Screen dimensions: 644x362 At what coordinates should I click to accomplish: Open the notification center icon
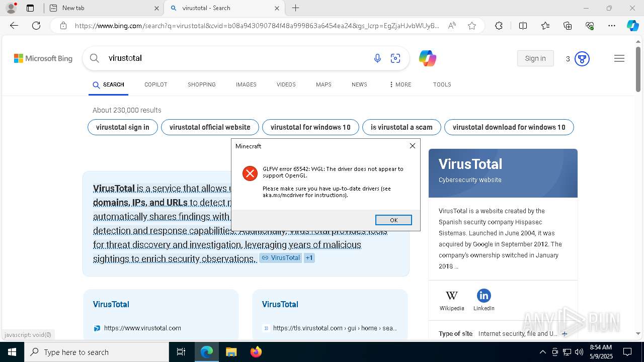627,352
